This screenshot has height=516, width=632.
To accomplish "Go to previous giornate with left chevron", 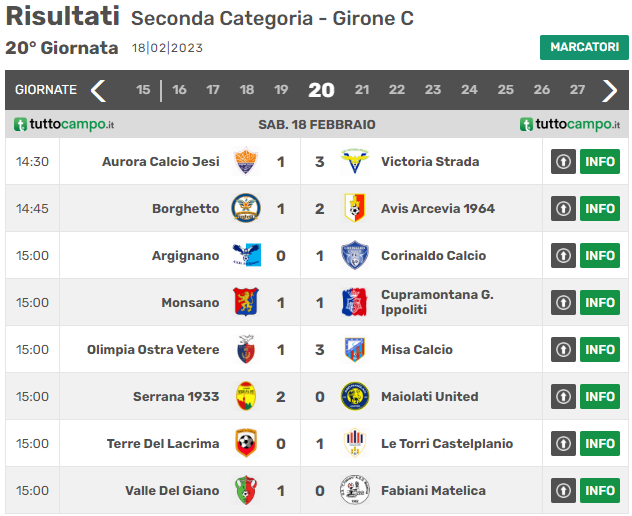I will (x=98, y=90).
